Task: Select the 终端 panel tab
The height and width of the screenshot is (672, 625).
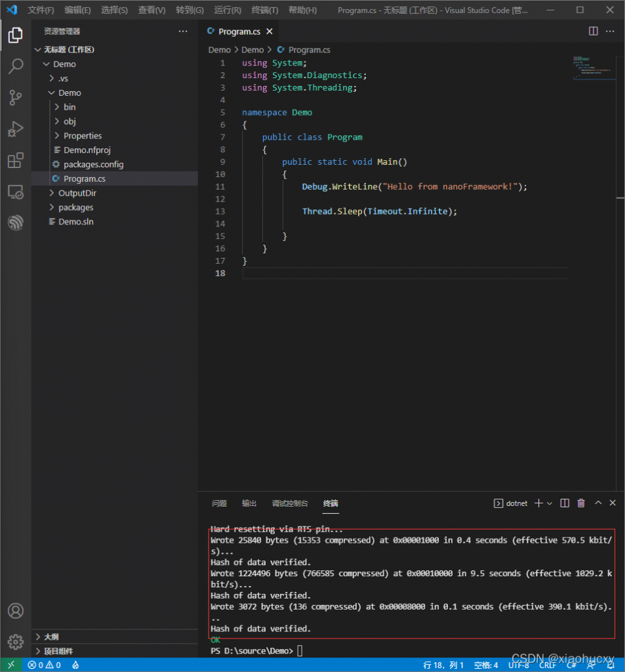Action: pos(331,503)
